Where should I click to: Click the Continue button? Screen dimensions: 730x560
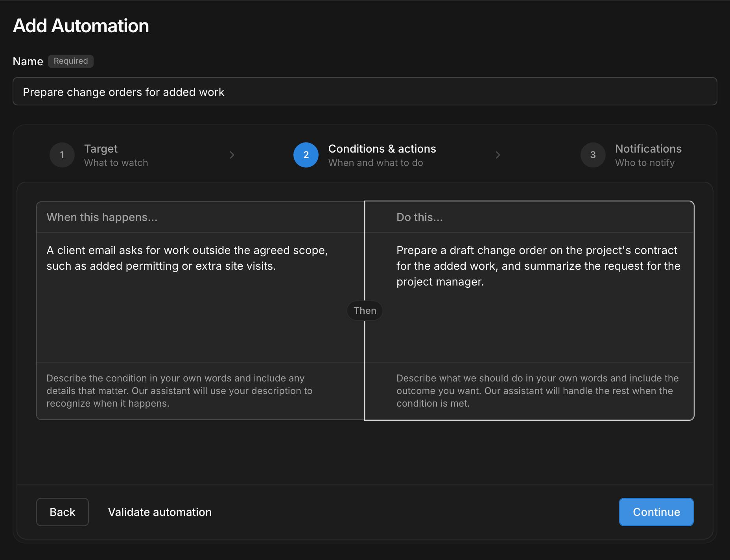pyautogui.click(x=656, y=512)
